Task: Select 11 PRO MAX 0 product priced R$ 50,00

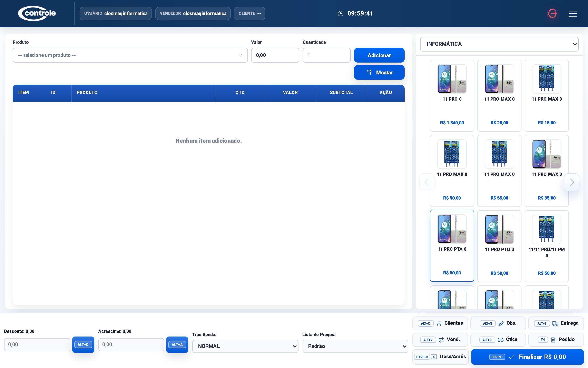Action: click(x=452, y=171)
